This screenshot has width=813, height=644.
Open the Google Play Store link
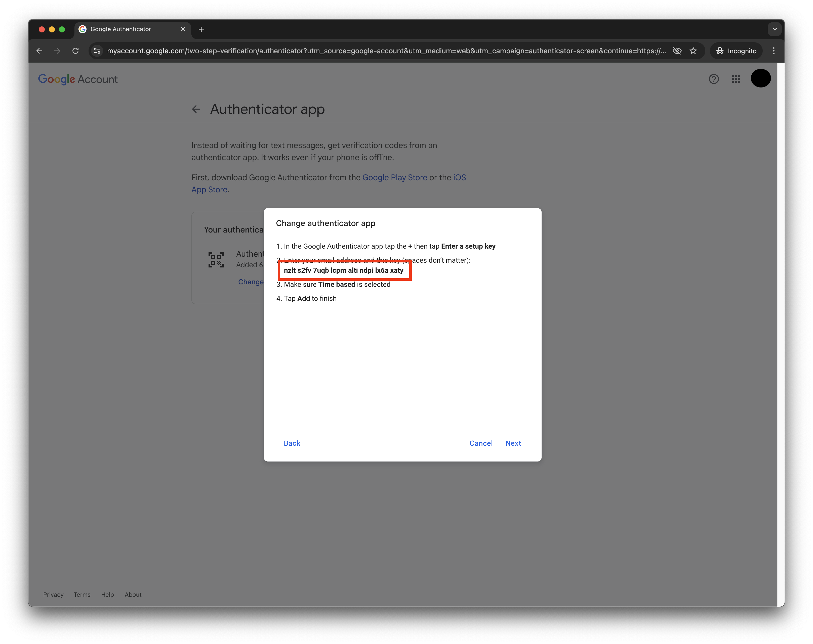pyautogui.click(x=394, y=177)
